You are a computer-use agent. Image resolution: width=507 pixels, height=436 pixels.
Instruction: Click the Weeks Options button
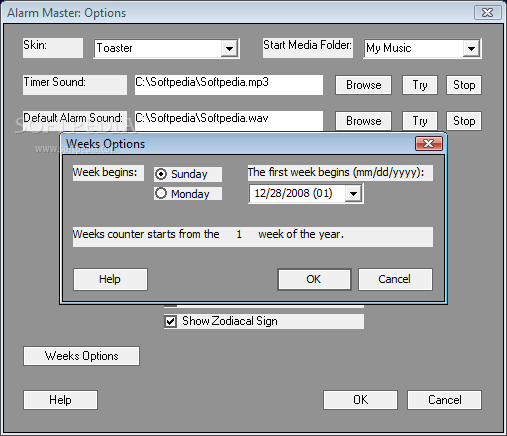[x=81, y=356]
